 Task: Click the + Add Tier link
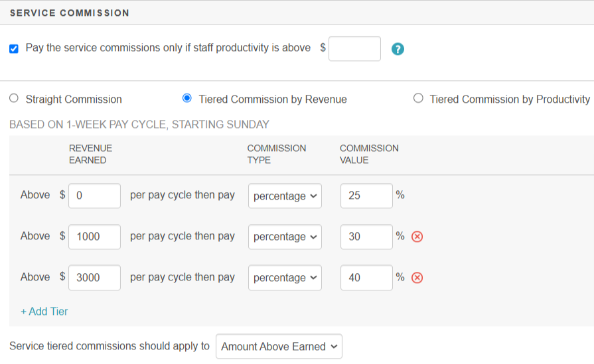pos(44,311)
